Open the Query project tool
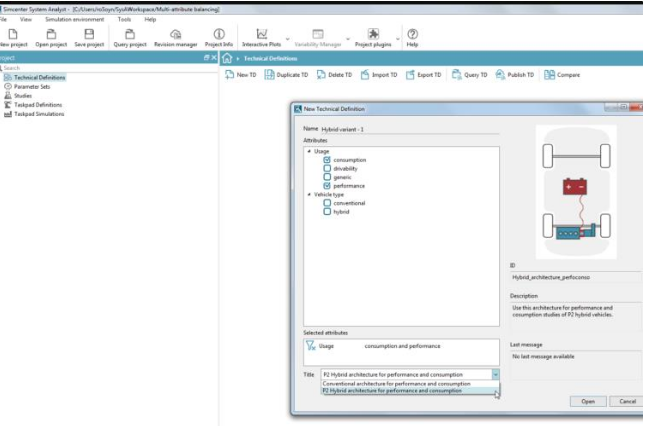Screen dimensions: 659x426 tap(130, 34)
